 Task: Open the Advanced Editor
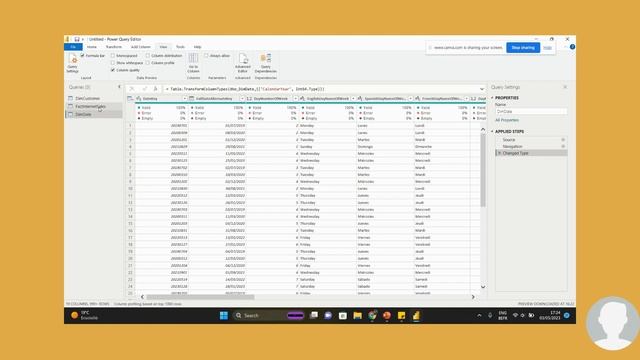point(243,63)
